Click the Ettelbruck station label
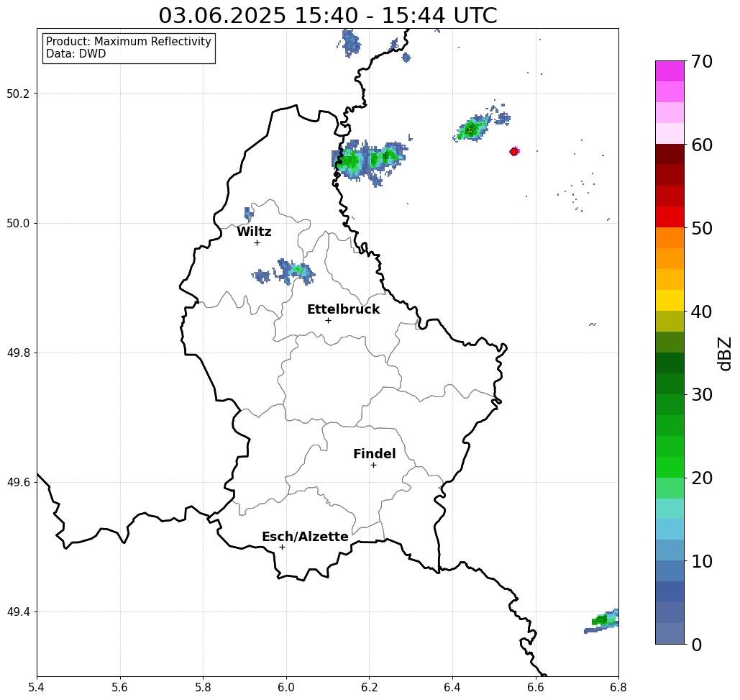740x700 pixels. click(x=343, y=309)
